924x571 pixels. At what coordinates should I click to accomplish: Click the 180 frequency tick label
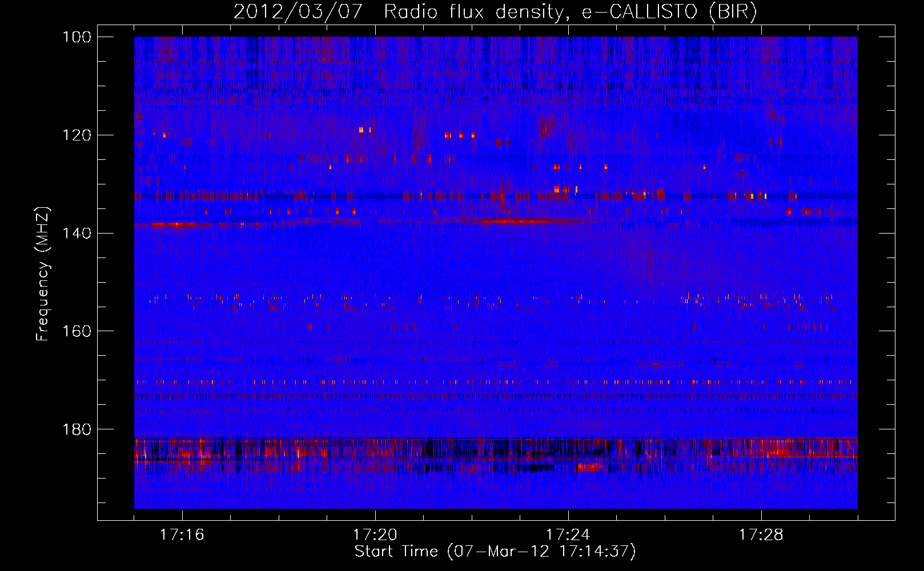77,429
